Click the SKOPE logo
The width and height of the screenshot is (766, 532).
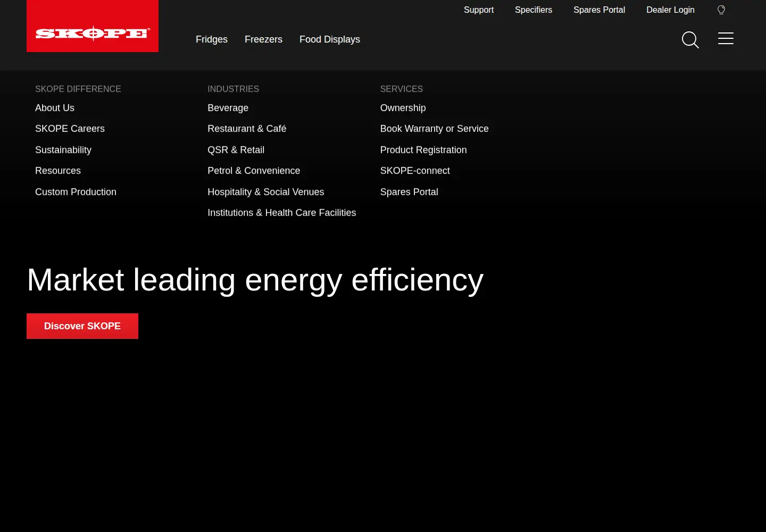pyautogui.click(x=93, y=26)
